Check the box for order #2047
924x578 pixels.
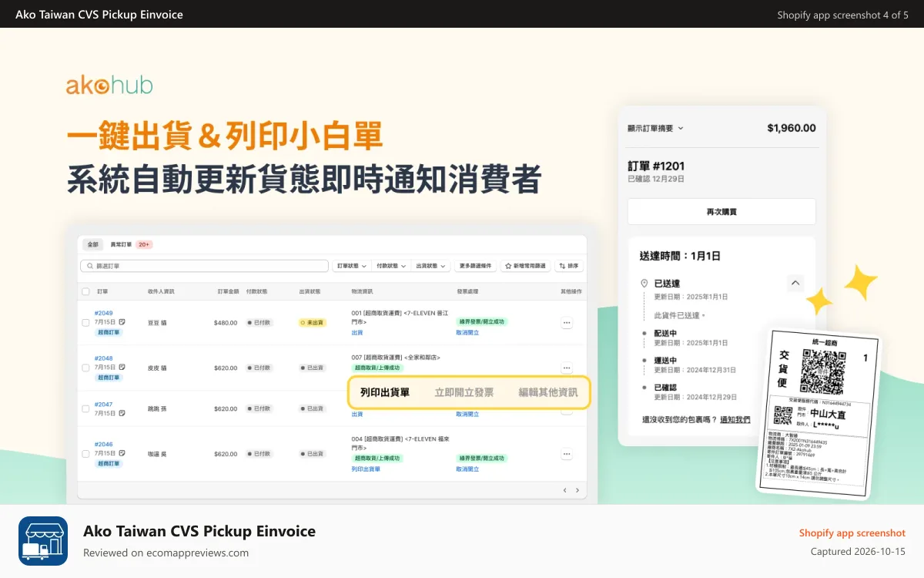tap(85, 408)
